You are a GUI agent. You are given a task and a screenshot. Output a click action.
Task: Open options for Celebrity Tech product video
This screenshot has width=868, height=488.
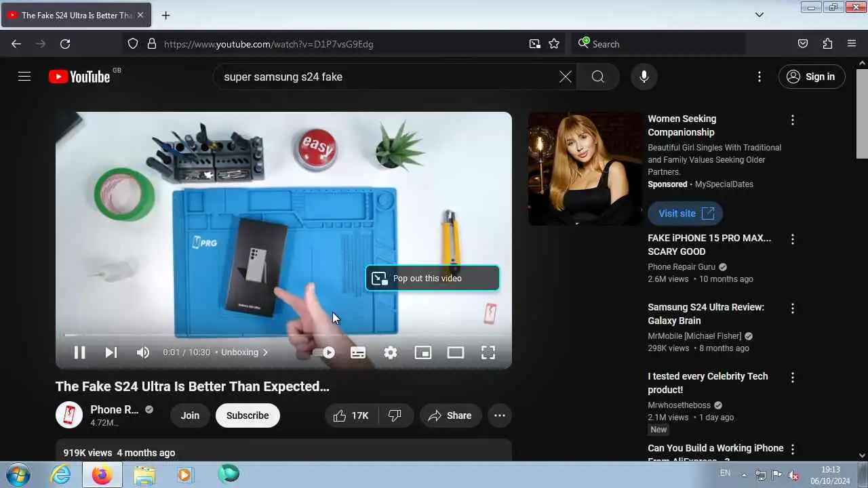pos(792,378)
